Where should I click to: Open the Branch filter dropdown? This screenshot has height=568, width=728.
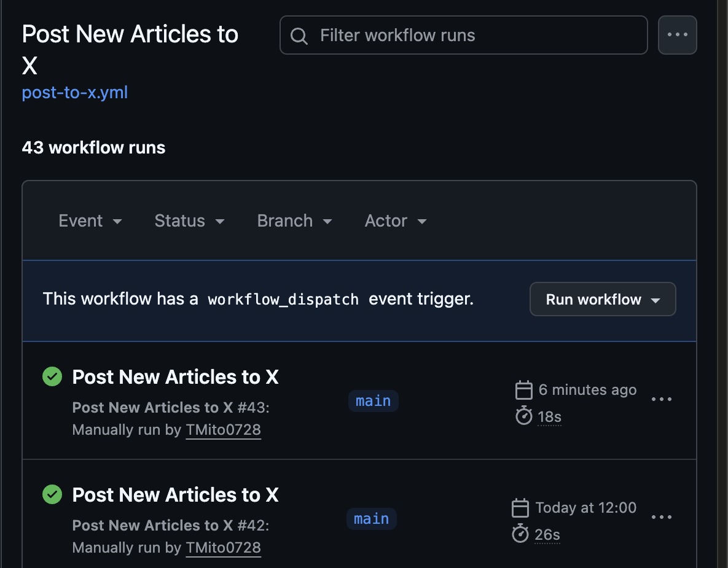294,221
